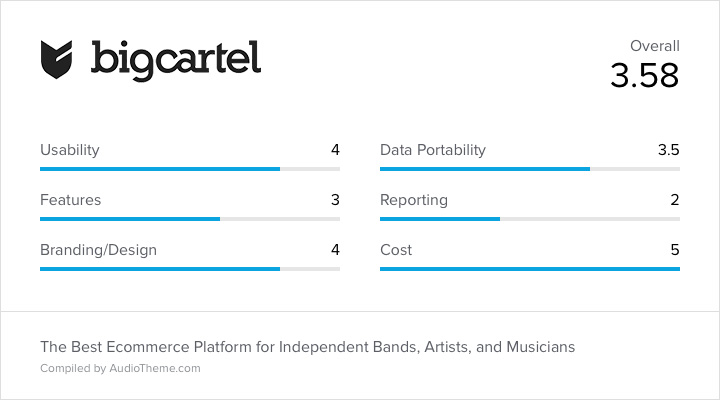This screenshot has width=720, height=400.
Task: Select the Usability label
Action: [70, 150]
